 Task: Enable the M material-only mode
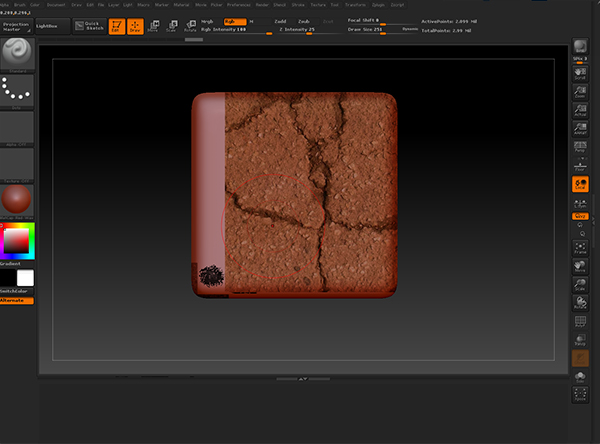pos(251,21)
